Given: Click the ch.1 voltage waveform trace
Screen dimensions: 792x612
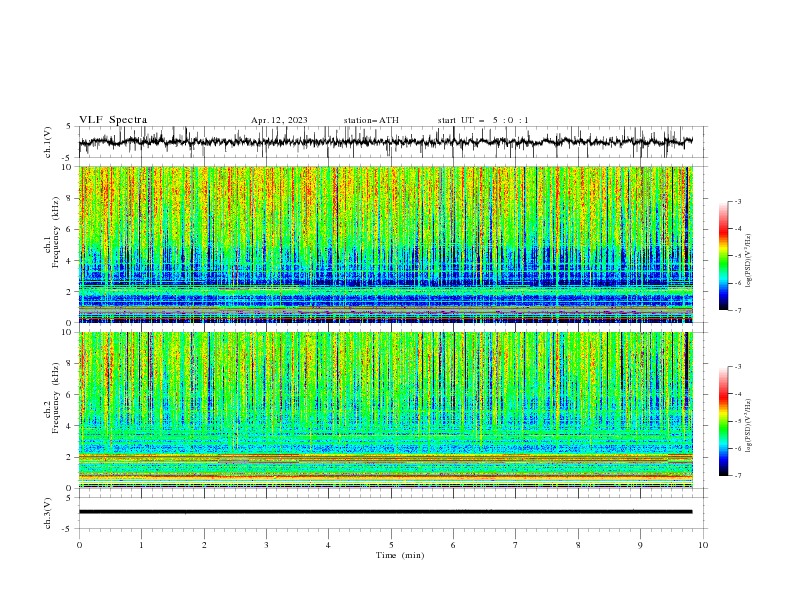Looking at the screenshot, I should 385,142.
